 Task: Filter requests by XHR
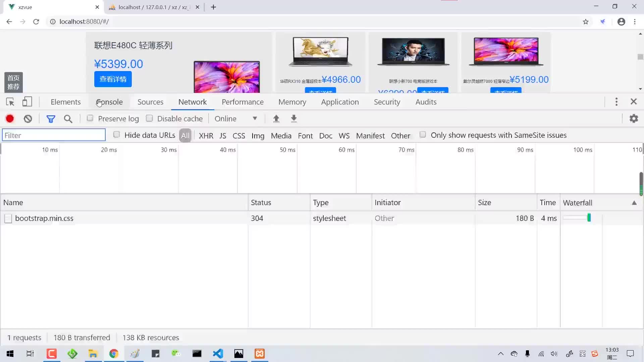206,136
